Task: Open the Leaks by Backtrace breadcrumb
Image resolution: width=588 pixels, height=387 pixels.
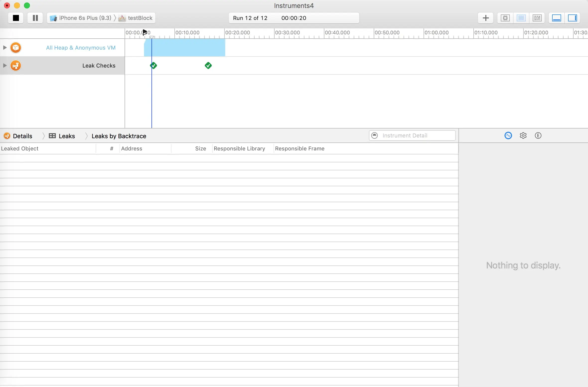Action: coord(119,136)
